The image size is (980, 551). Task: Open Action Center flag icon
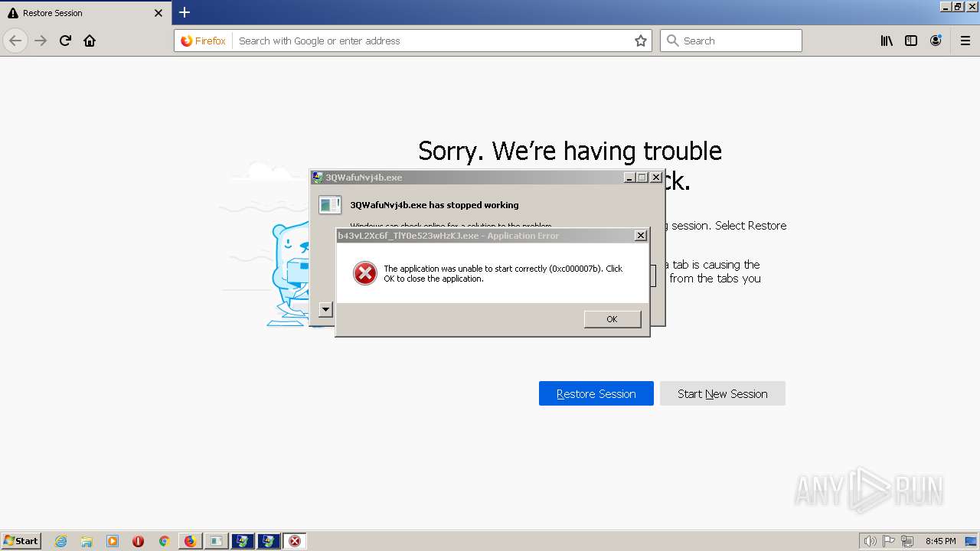[889, 541]
